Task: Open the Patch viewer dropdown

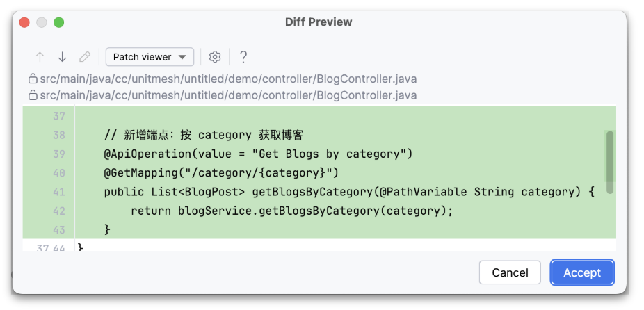Action: coord(150,57)
